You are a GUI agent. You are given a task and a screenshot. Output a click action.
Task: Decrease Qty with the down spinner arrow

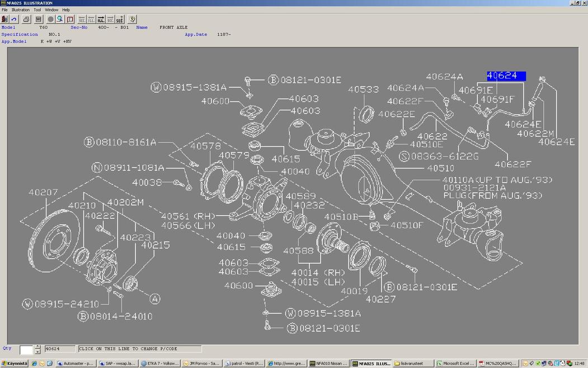pyautogui.click(x=37, y=352)
